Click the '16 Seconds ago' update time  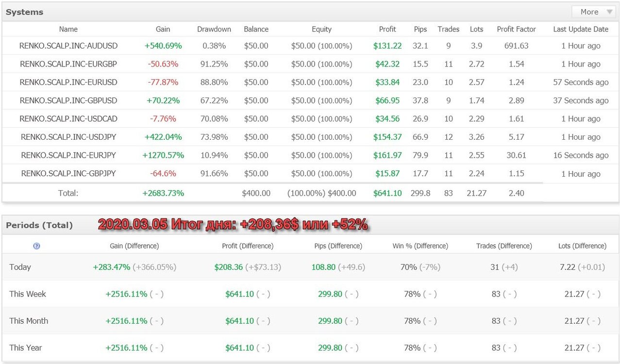pos(581,155)
